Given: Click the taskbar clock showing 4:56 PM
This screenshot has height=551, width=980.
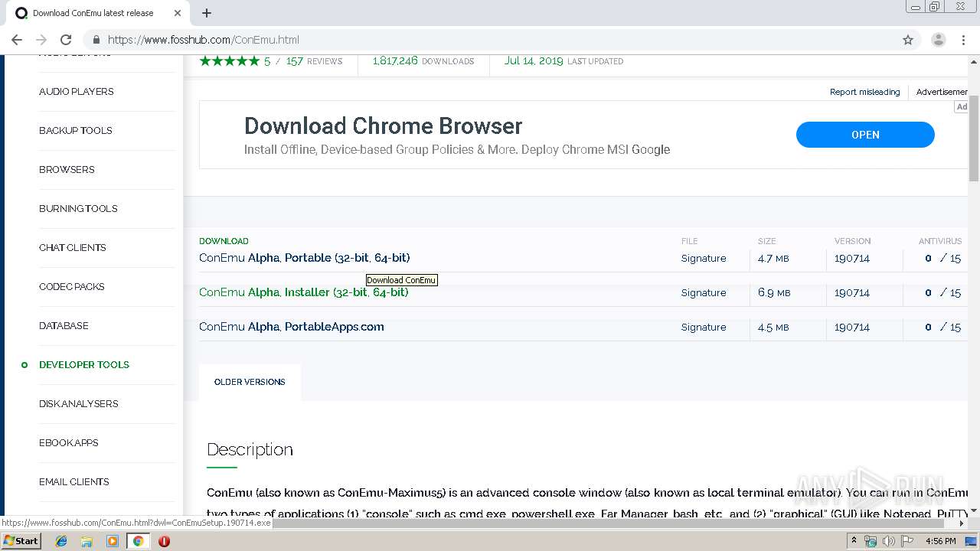Looking at the screenshot, I should [941, 541].
